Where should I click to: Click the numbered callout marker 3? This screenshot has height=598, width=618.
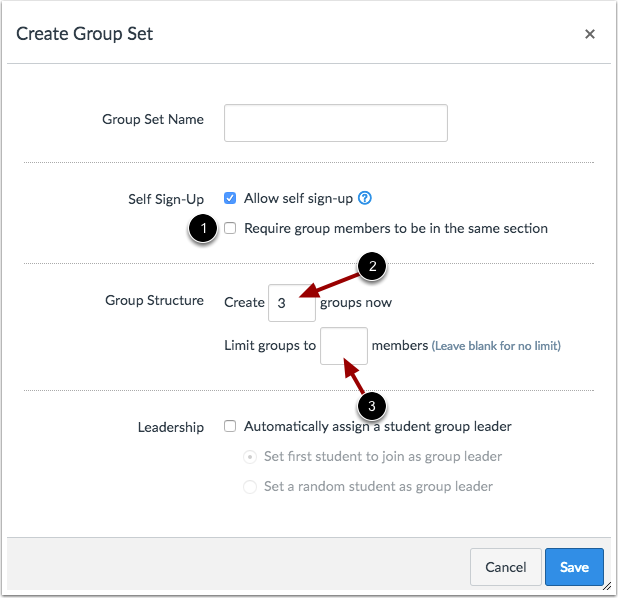(372, 406)
